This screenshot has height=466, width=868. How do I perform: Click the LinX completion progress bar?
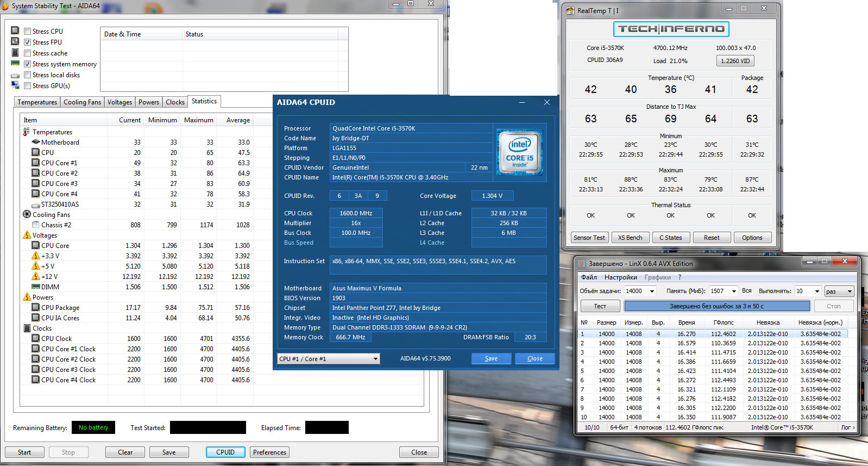(x=716, y=306)
